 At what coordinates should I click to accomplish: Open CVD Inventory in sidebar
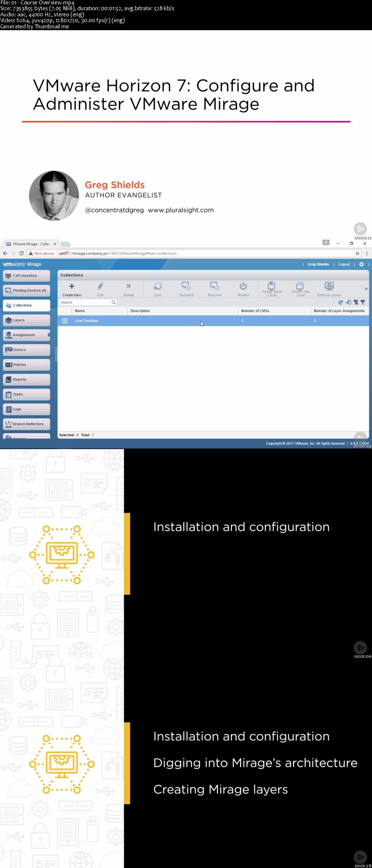point(27,276)
